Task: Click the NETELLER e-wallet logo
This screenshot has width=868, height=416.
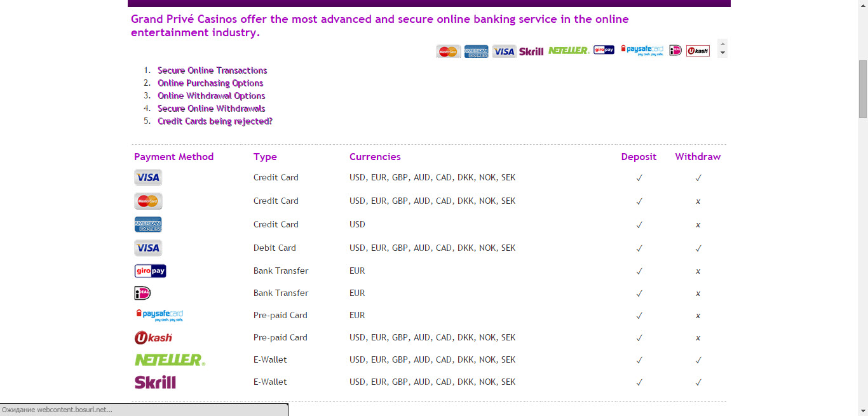Action: point(170,359)
